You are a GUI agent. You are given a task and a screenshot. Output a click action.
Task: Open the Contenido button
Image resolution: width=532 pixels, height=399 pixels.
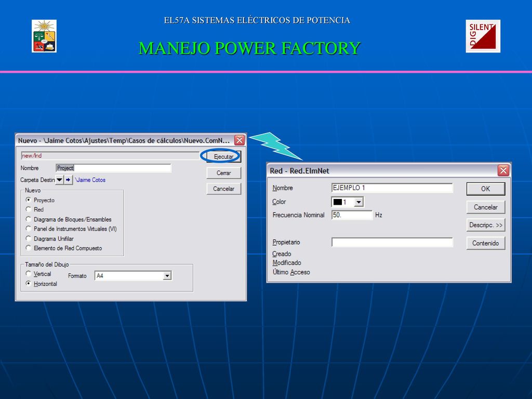(x=486, y=243)
